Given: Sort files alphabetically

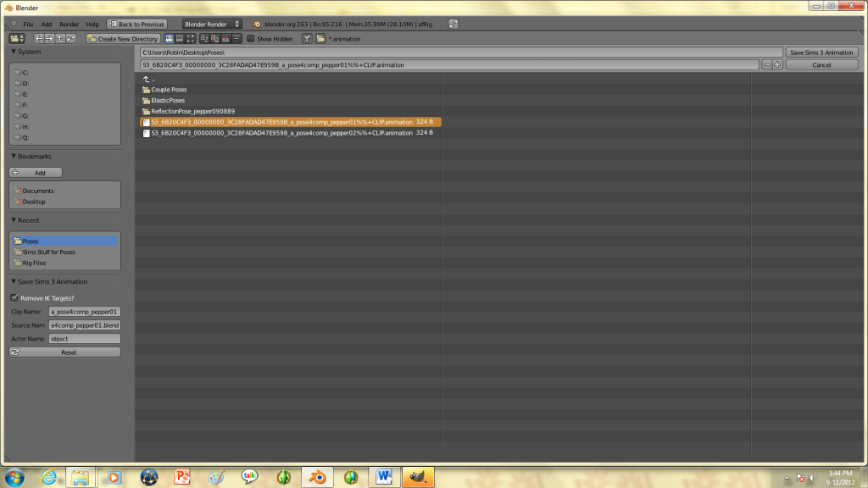Looking at the screenshot, I should (204, 39).
